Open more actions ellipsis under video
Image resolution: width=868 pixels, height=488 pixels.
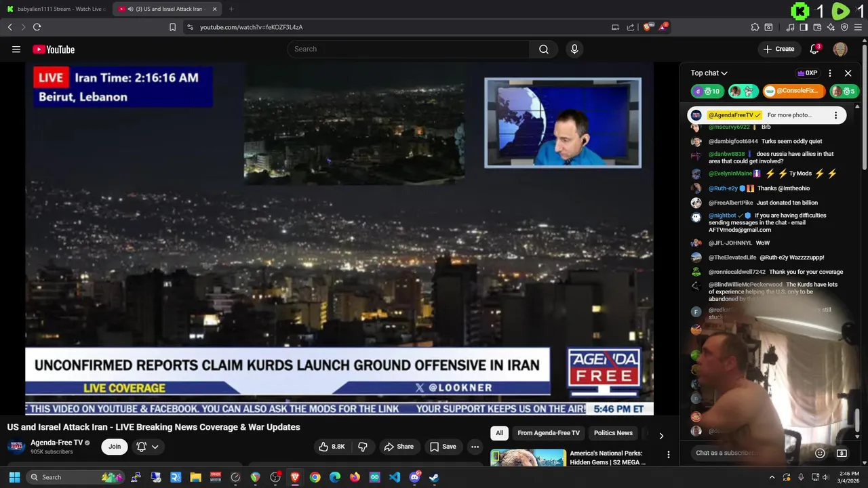pos(475,447)
